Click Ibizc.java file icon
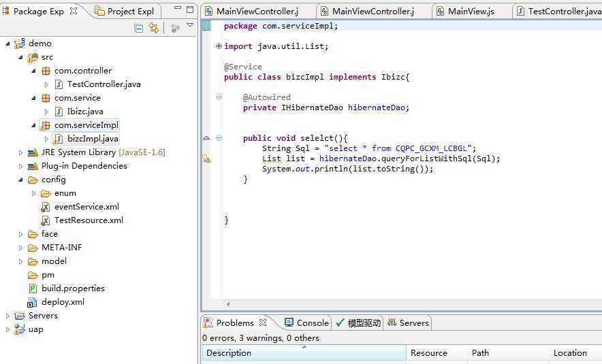This screenshot has height=364, width=602. coord(59,112)
